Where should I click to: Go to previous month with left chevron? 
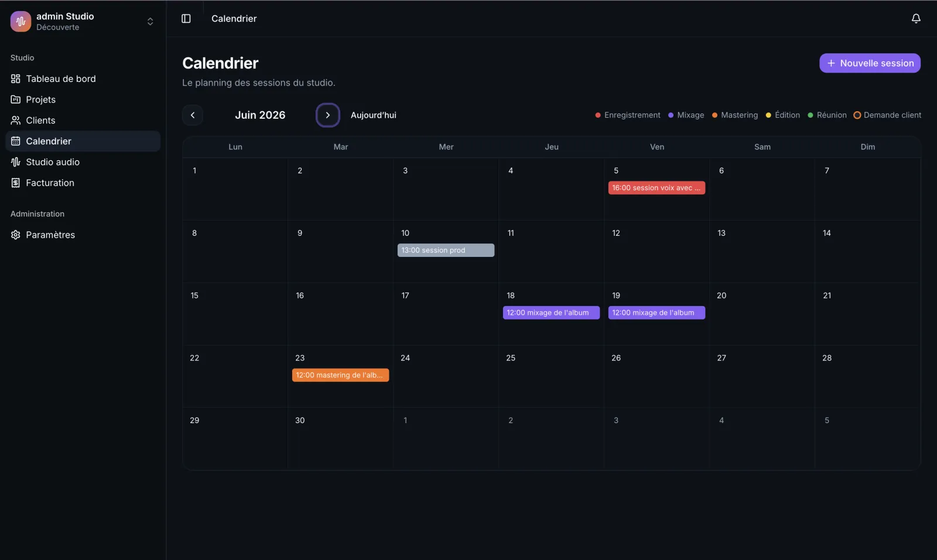coord(193,115)
